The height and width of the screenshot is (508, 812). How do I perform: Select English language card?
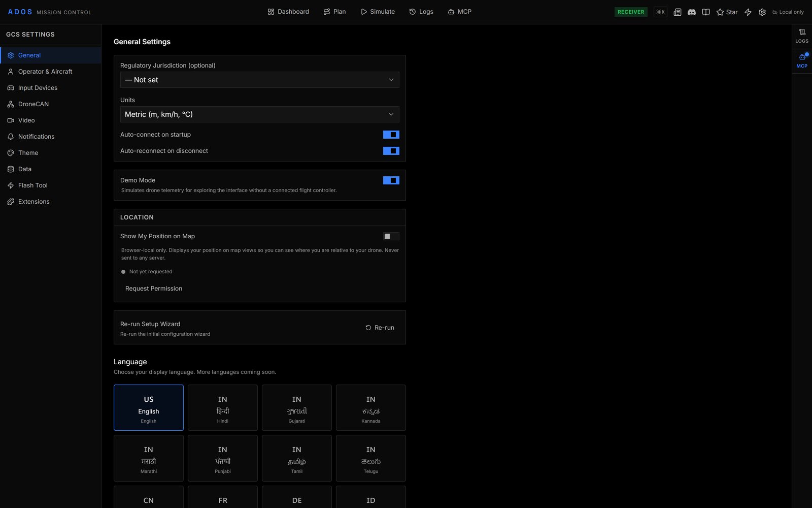(x=149, y=407)
